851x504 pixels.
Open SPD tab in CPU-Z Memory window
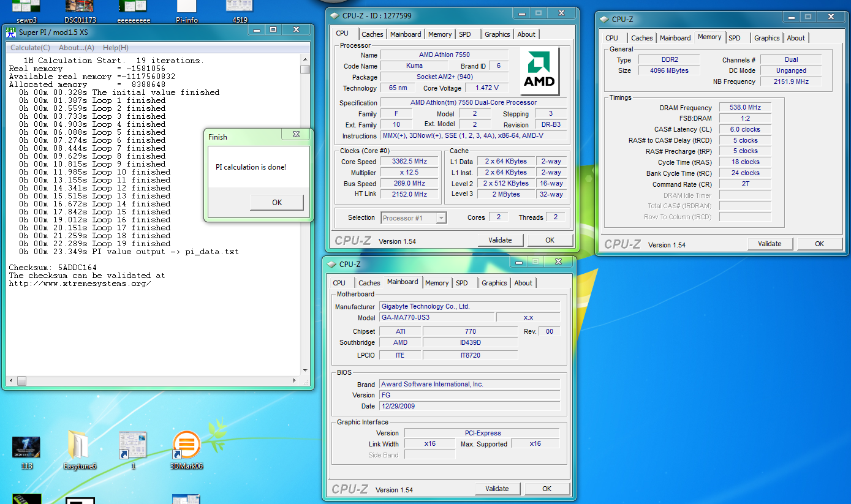coord(735,38)
